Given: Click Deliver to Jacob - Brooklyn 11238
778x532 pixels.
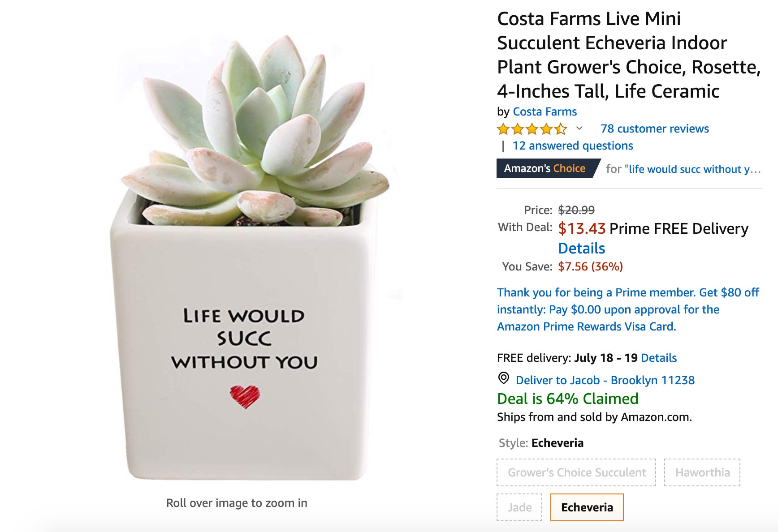Looking at the screenshot, I should (605, 381).
